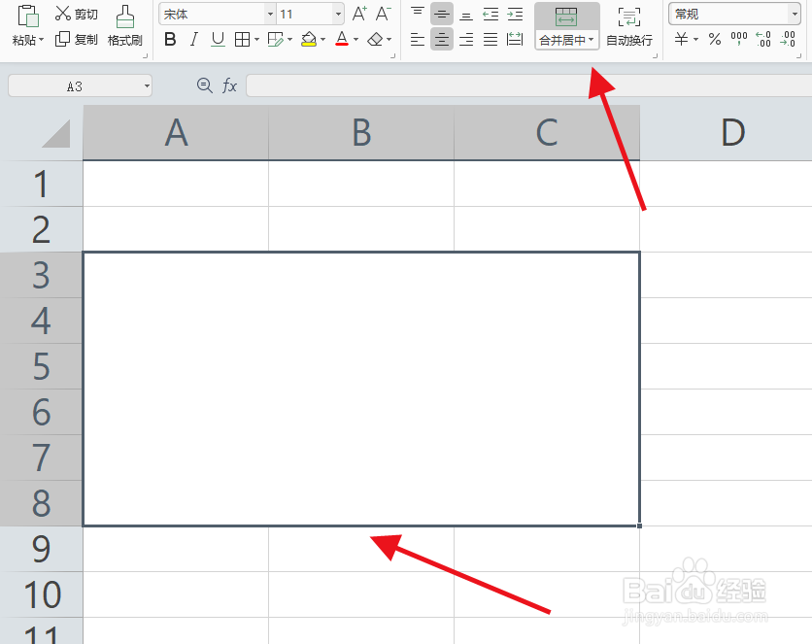This screenshot has height=644, width=812.
Task: Open the currency format dropdown arrow
Action: point(695,40)
